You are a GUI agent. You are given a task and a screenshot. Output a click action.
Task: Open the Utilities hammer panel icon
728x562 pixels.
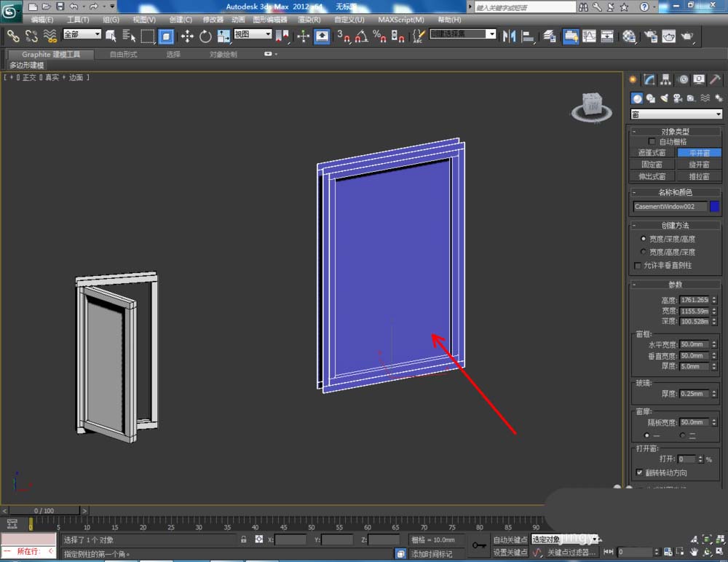716,80
